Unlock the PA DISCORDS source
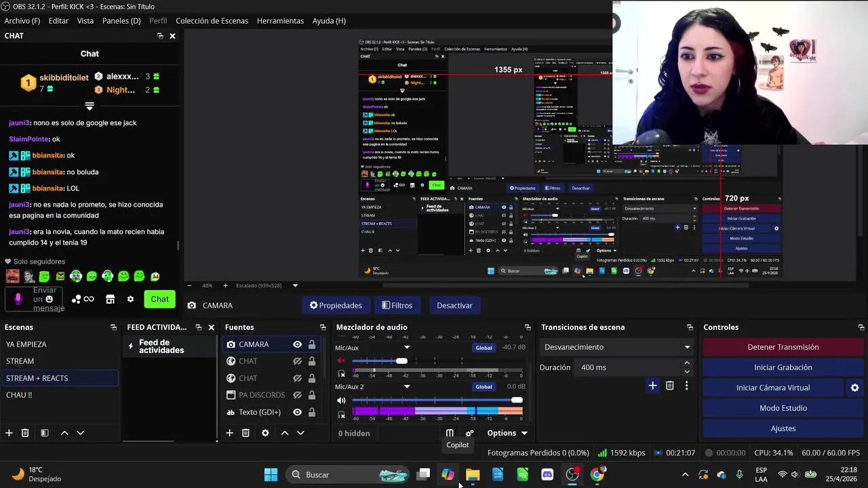 click(312, 395)
